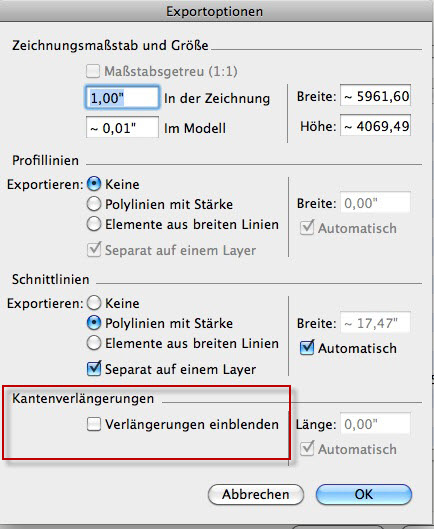Click OK to confirm export options
The image size is (434, 529).
tap(364, 494)
